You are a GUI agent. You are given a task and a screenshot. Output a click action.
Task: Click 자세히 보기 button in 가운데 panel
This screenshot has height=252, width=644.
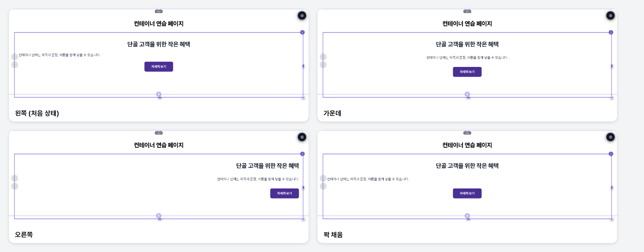(x=467, y=72)
